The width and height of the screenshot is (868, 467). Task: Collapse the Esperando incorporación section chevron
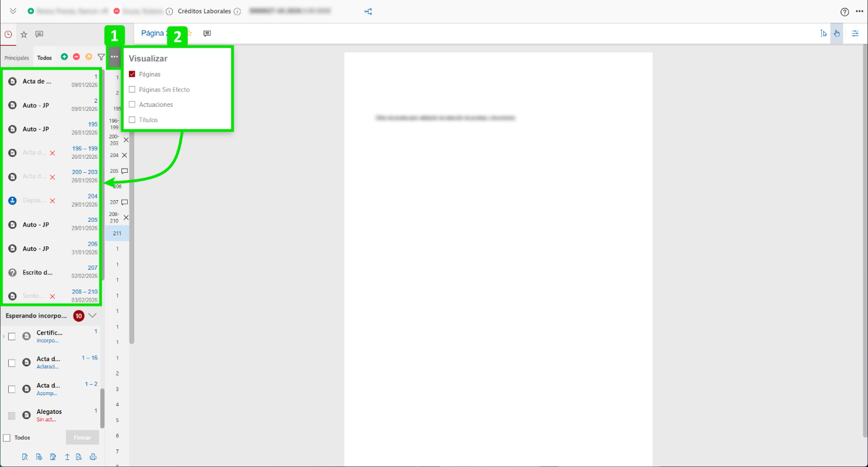(92, 316)
